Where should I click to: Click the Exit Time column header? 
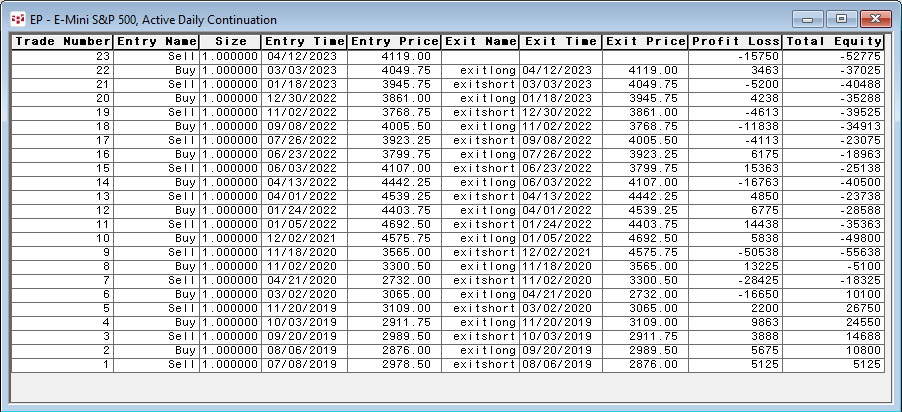[560, 42]
